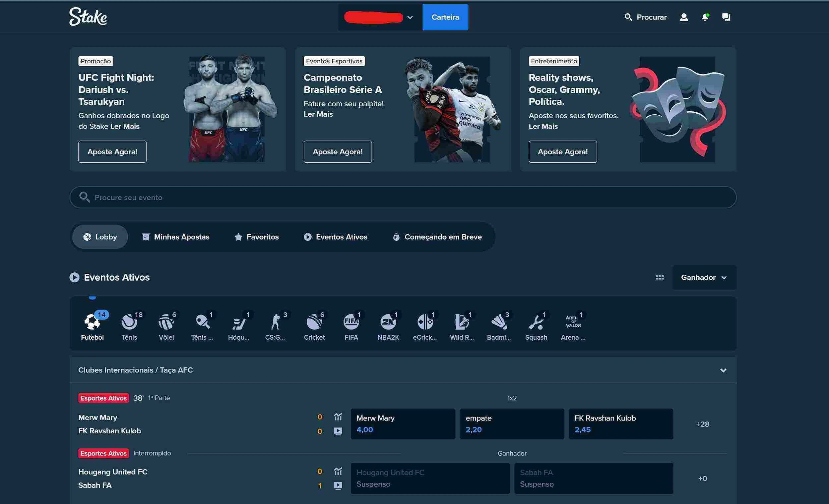This screenshot has height=504, width=829.
Task: Toggle the Eventos Ativos live filter
Action: tap(335, 237)
